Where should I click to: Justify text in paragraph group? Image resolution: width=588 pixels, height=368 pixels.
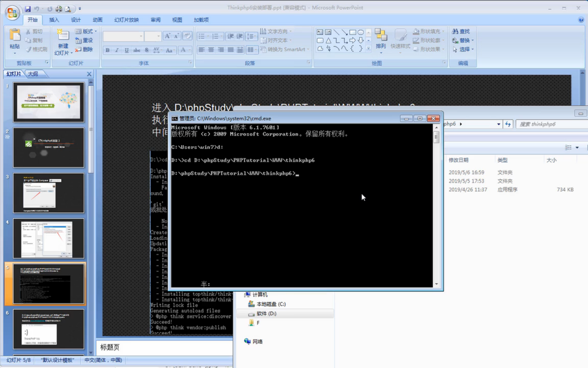230,50
